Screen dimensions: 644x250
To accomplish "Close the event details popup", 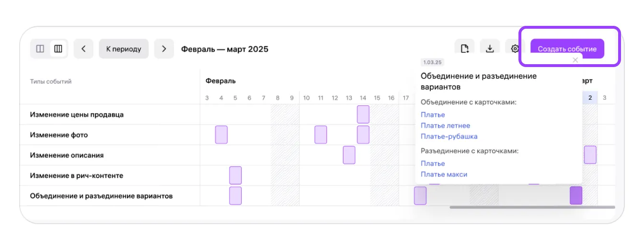I will [x=575, y=60].
